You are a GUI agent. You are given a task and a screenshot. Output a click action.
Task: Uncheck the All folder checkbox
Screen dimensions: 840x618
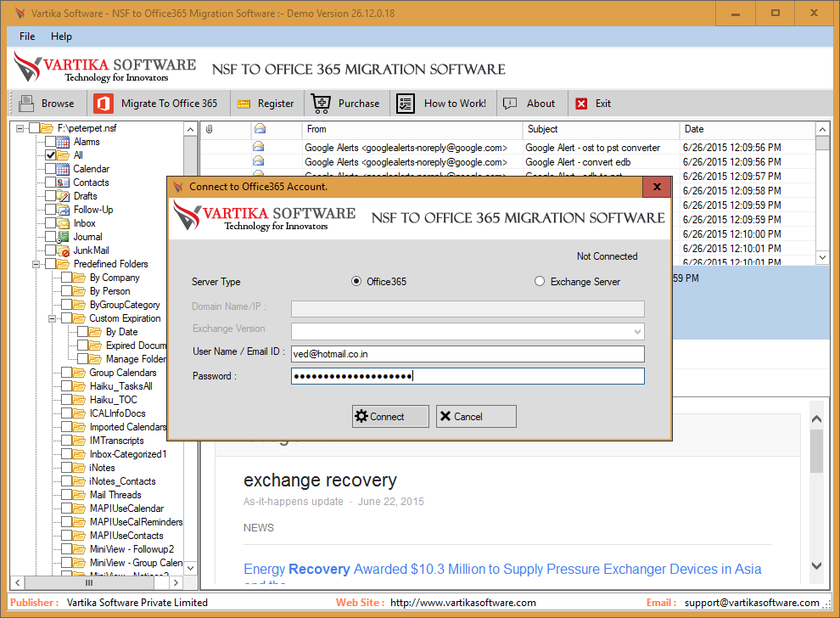pyautogui.click(x=50, y=155)
